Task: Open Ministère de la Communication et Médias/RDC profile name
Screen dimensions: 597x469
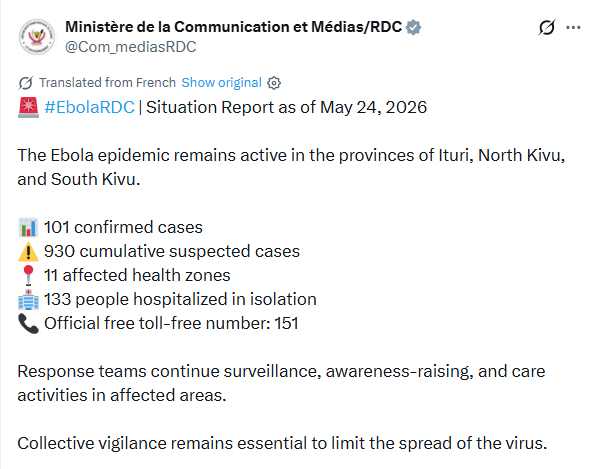Action: coord(233,27)
